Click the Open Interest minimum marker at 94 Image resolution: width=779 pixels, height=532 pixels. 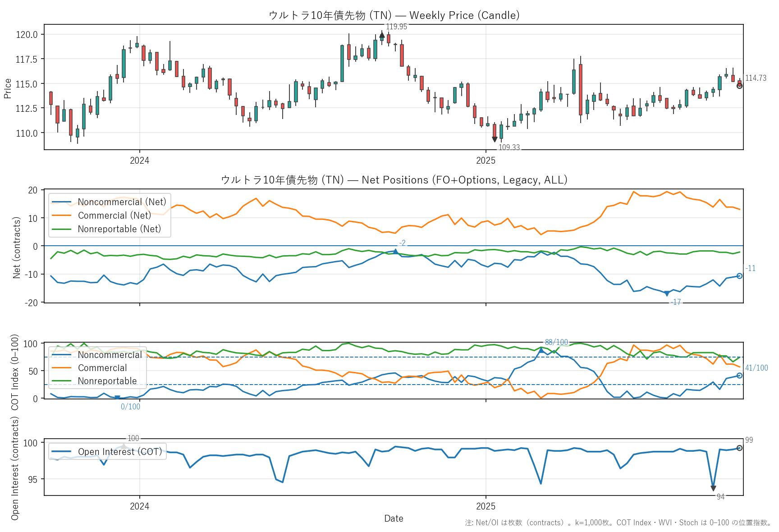pyautogui.click(x=713, y=488)
